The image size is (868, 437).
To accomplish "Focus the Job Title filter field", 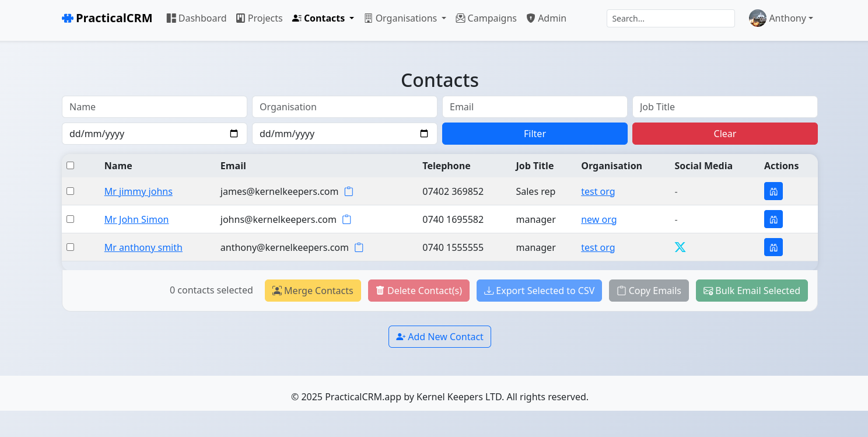I will (x=725, y=107).
